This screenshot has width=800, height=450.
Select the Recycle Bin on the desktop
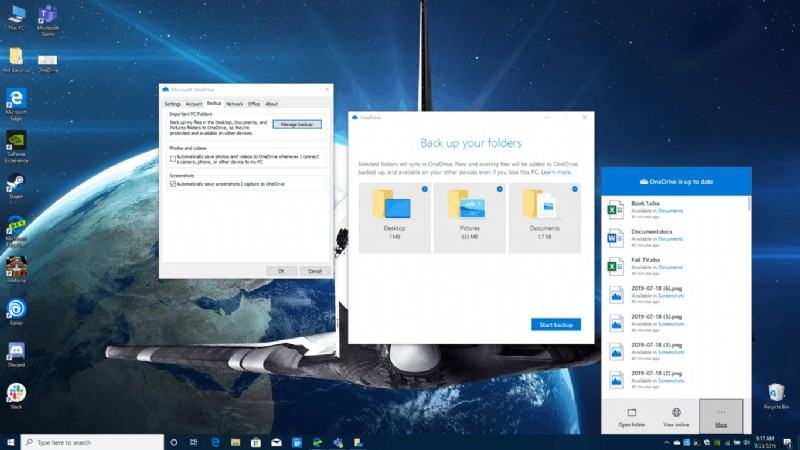point(776,396)
